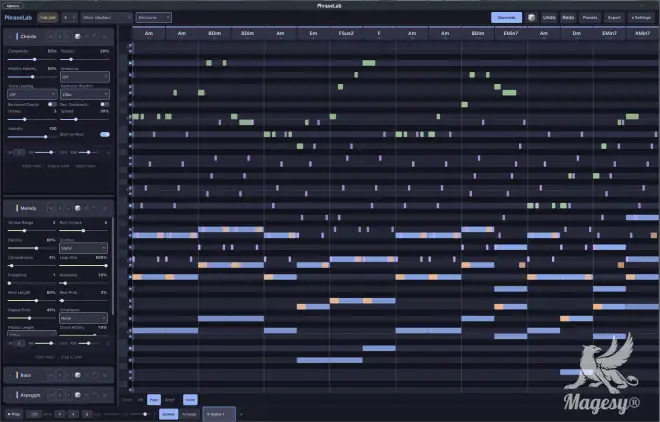660x422 pixels.
Task: Switch to the Arrange tab
Action: (189, 414)
